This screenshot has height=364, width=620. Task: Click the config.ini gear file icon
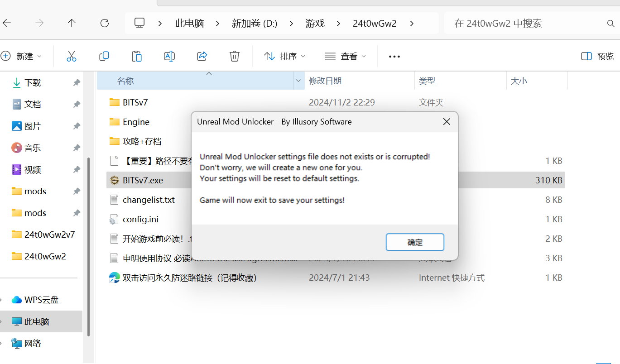pyautogui.click(x=114, y=219)
